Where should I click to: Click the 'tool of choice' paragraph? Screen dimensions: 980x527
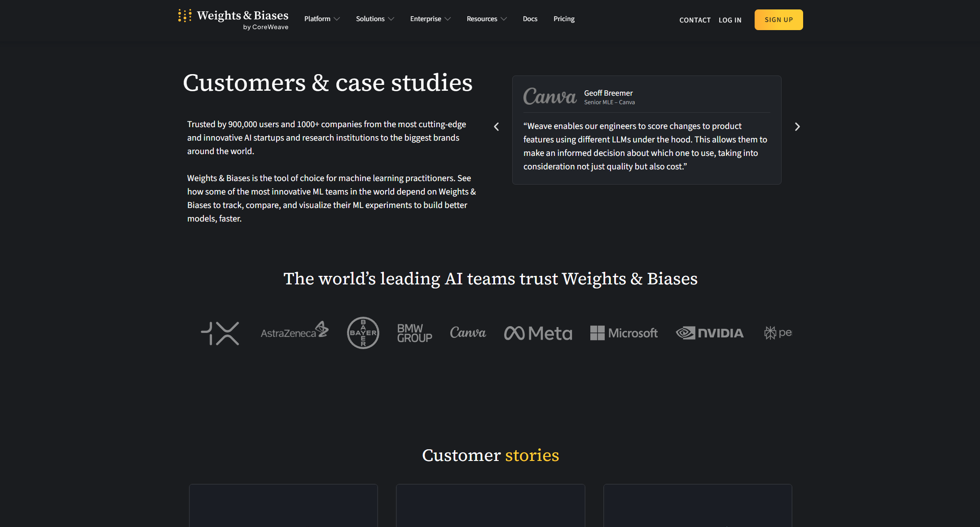(x=332, y=198)
